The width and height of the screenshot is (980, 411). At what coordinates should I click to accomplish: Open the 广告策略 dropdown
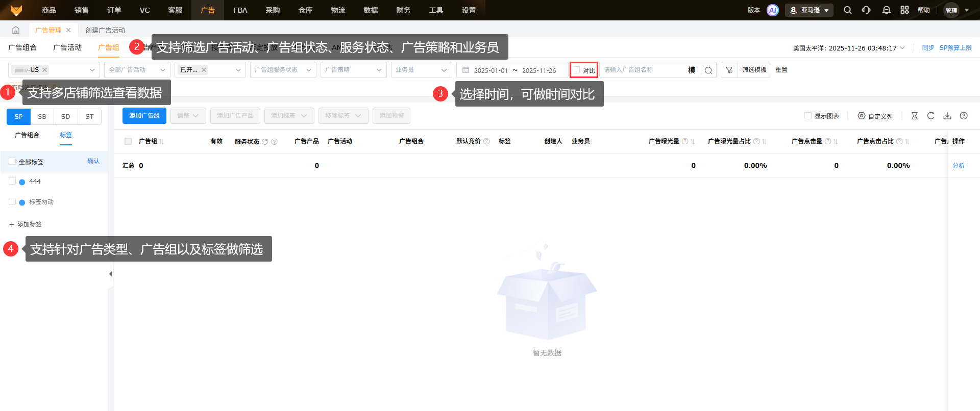coord(354,70)
